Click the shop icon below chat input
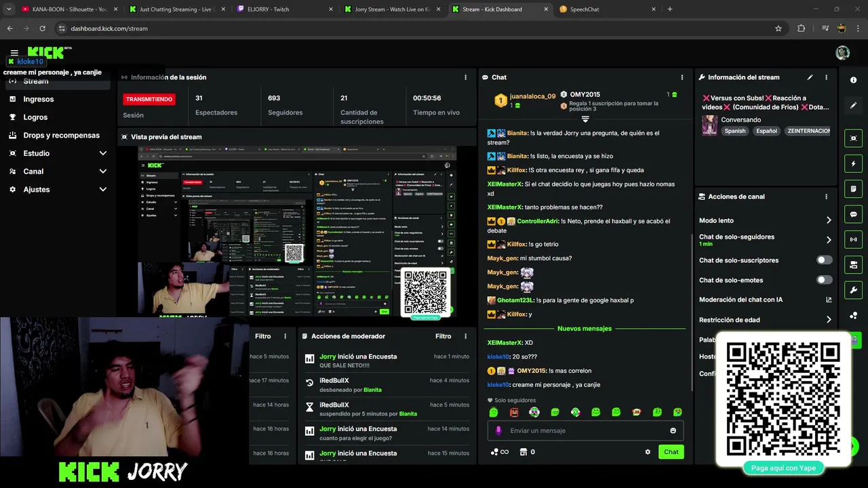Viewport: 868px width, 488px height. point(523,452)
